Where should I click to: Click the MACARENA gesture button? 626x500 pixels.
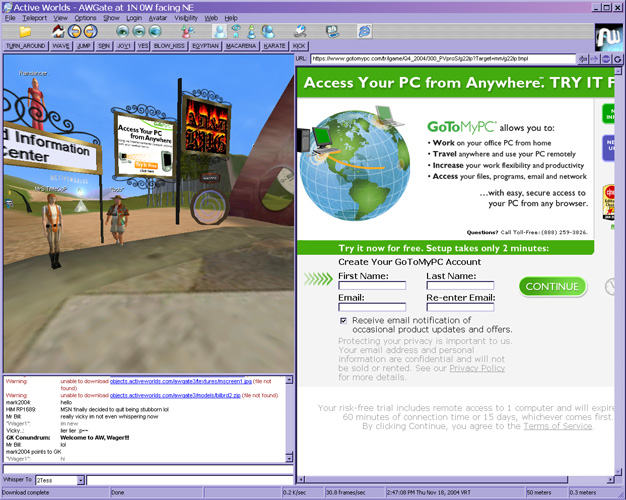pyautogui.click(x=241, y=46)
